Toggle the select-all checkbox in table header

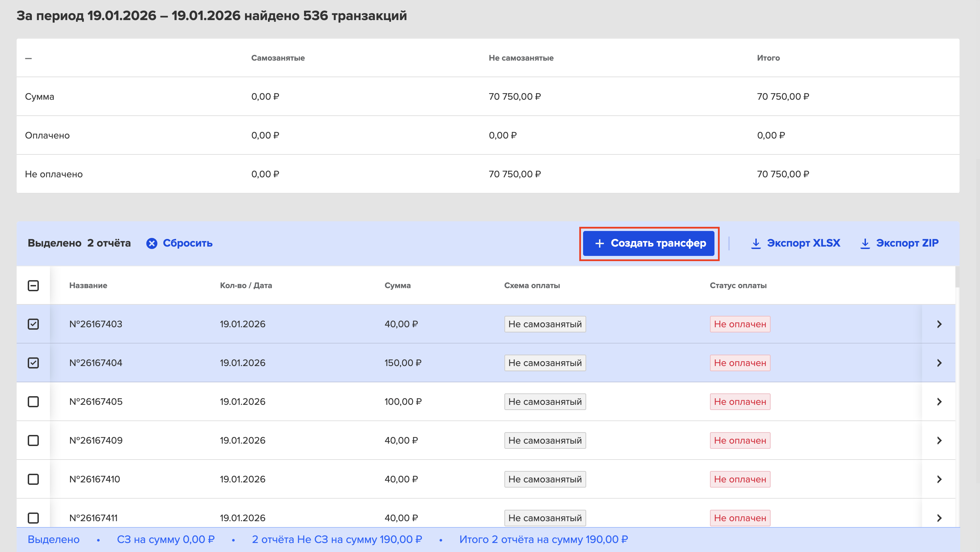point(34,285)
